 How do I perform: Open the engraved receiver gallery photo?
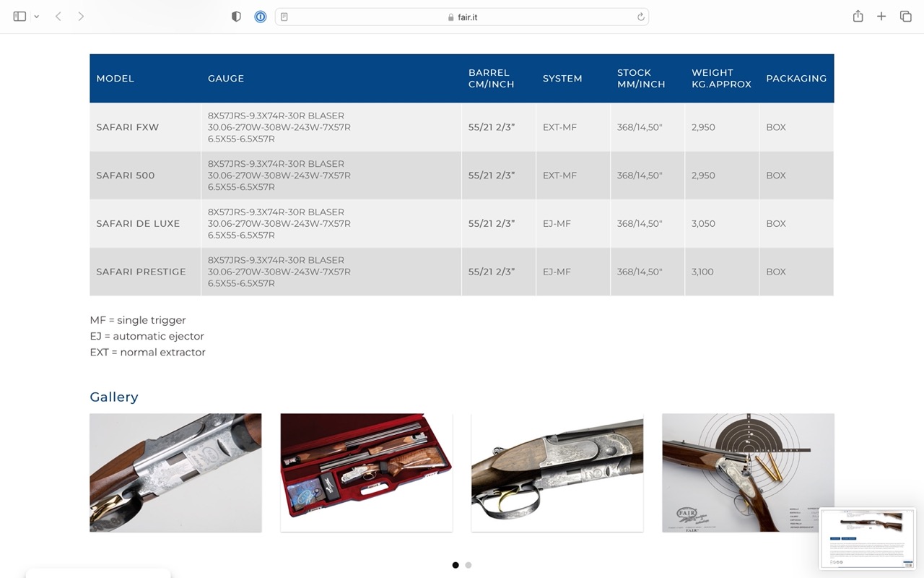point(175,473)
